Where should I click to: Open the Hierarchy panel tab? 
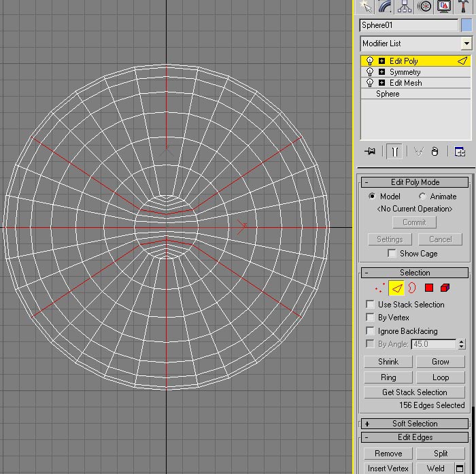405,6
